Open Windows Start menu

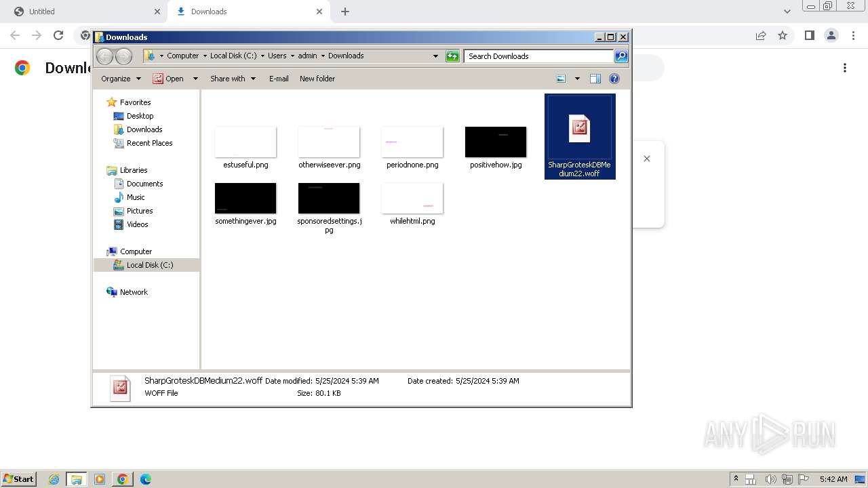(18, 479)
